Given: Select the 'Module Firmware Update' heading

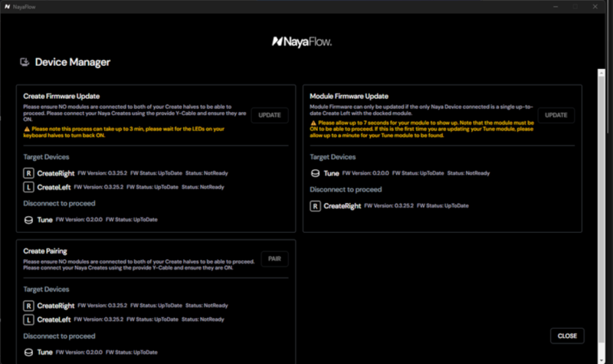Looking at the screenshot, I should 349,97.
